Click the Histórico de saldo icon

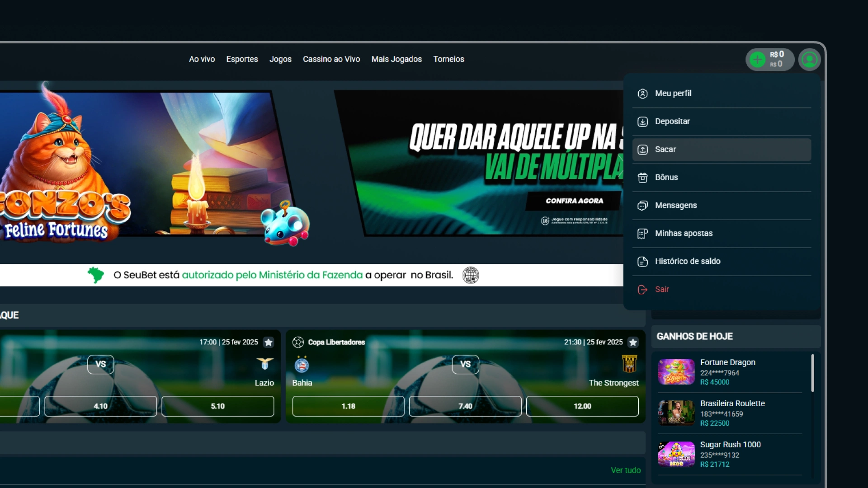[x=642, y=262]
